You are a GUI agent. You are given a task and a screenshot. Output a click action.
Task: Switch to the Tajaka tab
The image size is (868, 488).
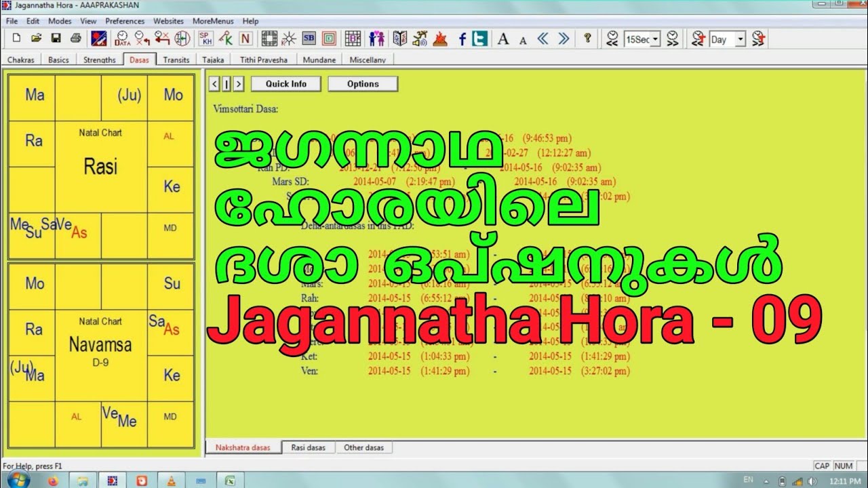pos(213,60)
